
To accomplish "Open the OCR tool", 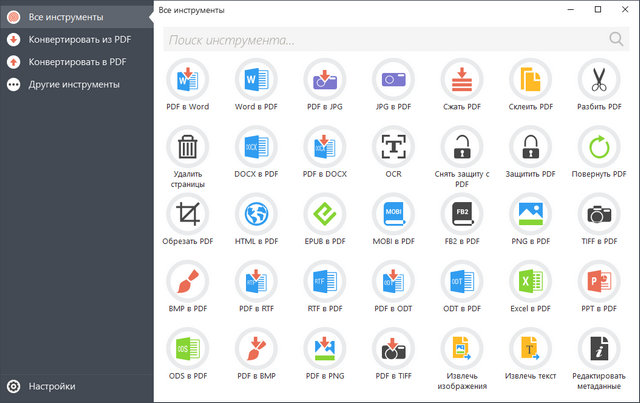I will [x=393, y=147].
